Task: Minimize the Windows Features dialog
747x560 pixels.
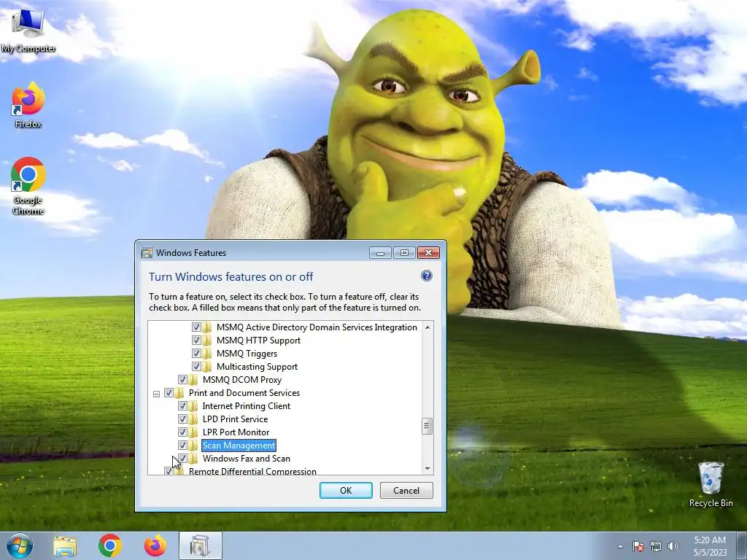Action: 380,253
